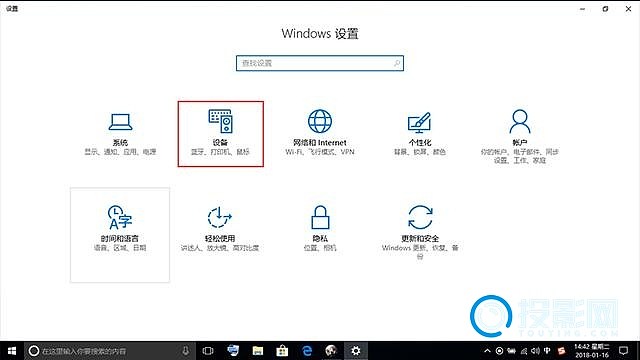This screenshot has width=640, height=360.
Task: Open the shield app icon in the taskbar
Action: pyautogui.click(x=233, y=351)
